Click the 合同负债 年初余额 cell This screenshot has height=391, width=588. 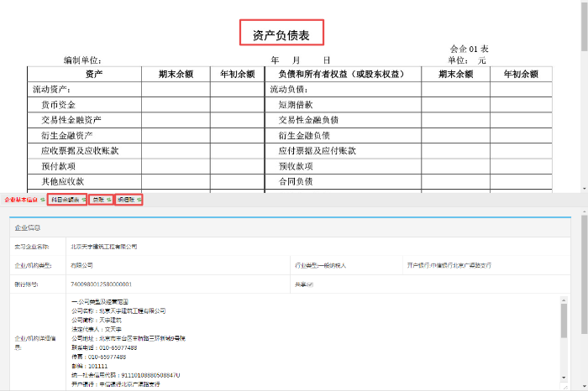tap(520, 181)
